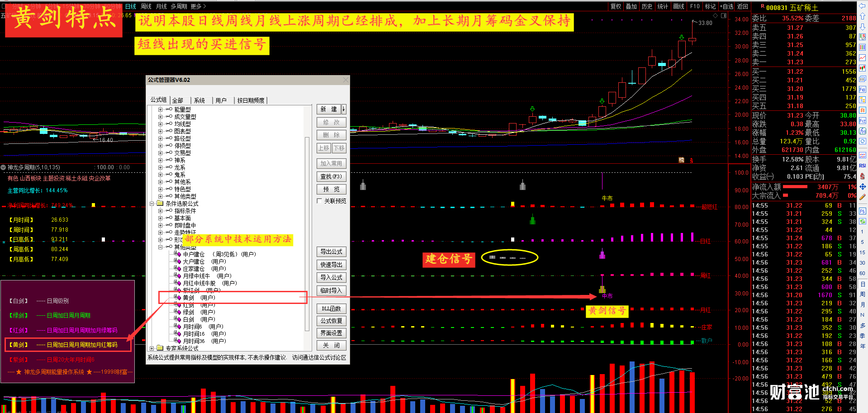This screenshot has width=868, height=413.
Task: Select the 黄剑 (用户) formula item
Action: [199, 298]
